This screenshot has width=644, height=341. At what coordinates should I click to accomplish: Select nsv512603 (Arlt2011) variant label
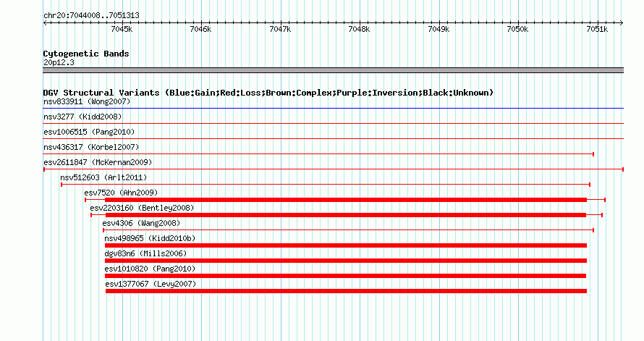point(103,177)
